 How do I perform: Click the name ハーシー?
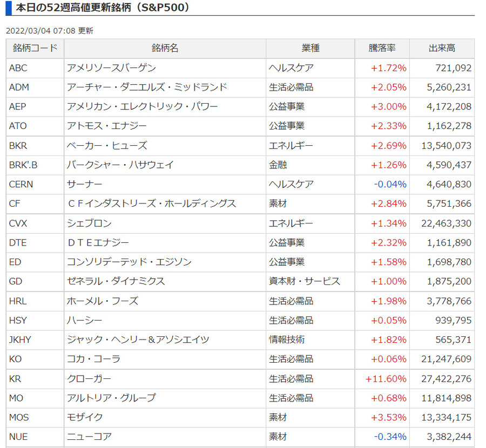pyautogui.click(x=84, y=321)
